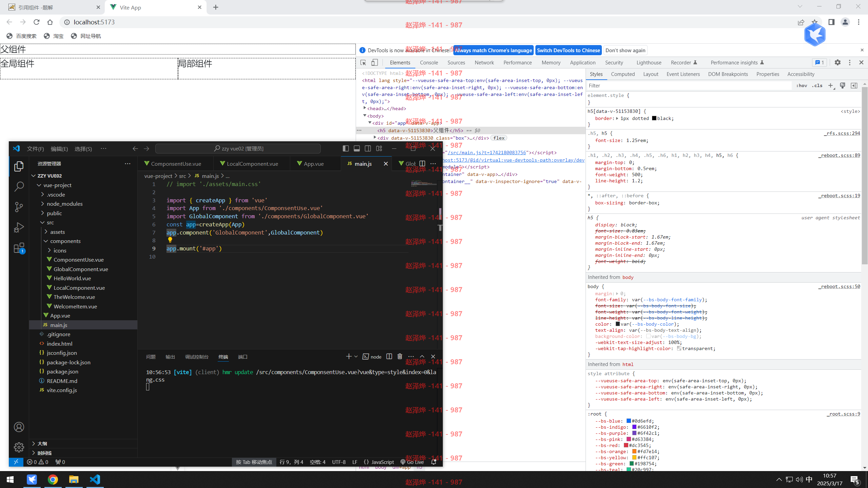Screen dimensions: 868x488
Task: Reload the localhost page
Action: point(36,22)
